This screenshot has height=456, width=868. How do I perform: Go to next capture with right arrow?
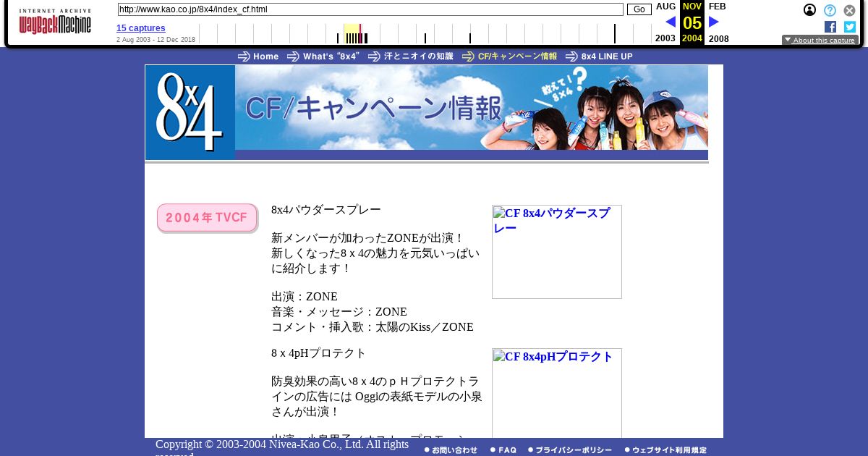coord(714,22)
